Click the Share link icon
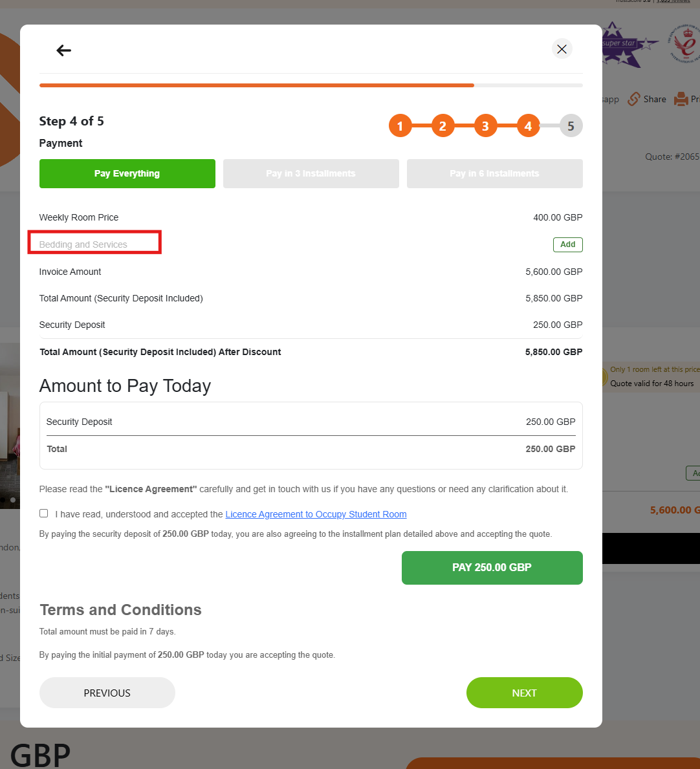The height and width of the screenshot is (769, 700). (634, 99)
